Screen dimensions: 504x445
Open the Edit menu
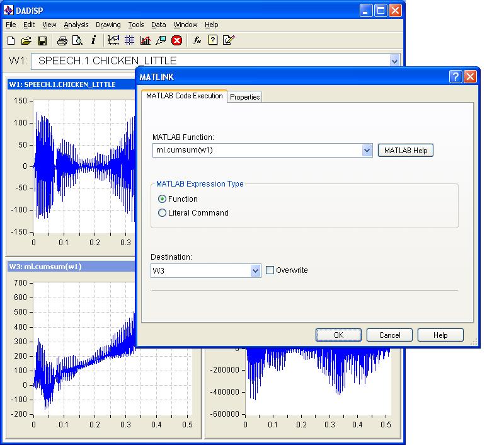pyautogui.click(x=29, y=25)
